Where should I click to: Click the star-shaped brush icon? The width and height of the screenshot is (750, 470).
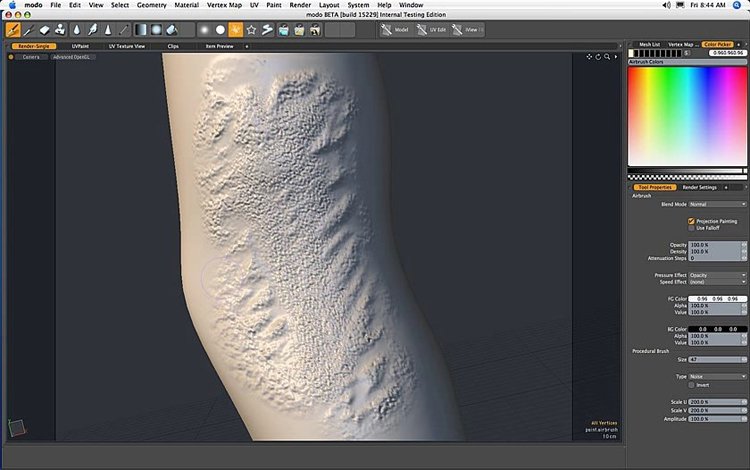click(x=252, y=30)
